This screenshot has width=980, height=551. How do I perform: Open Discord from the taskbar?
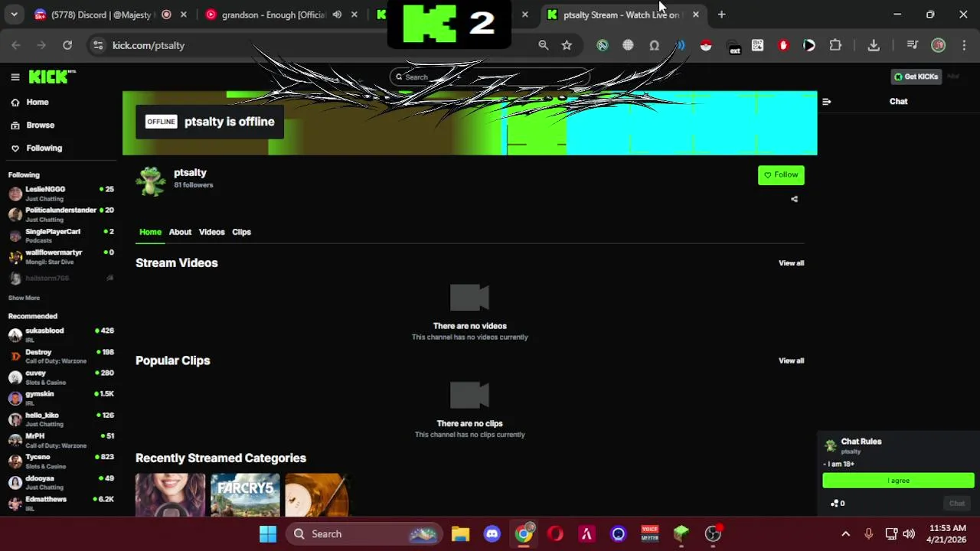pyautogui.click(x=492, y=534)
